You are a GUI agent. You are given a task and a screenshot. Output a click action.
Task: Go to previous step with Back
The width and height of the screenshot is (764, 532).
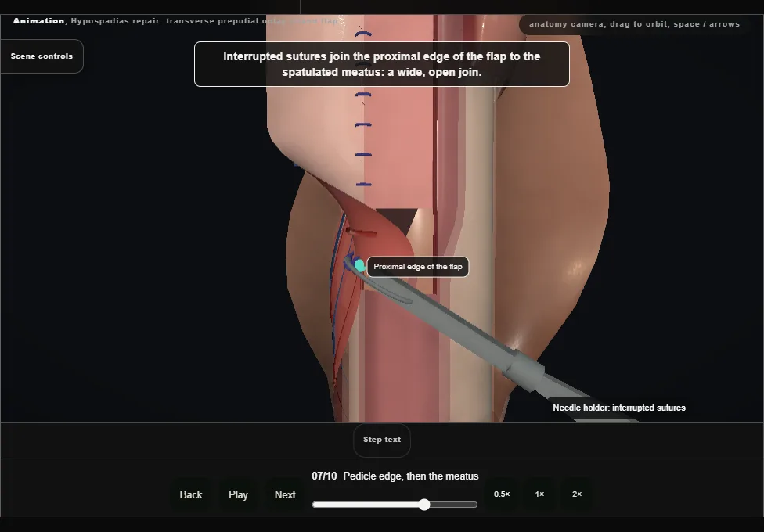coord(190,494)
